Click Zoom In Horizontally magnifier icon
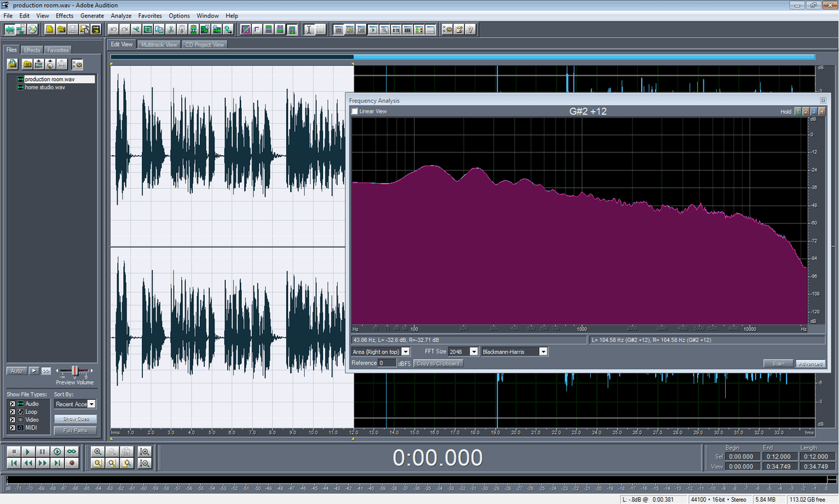This screenshot has height=504, width=839. [98, 452]
